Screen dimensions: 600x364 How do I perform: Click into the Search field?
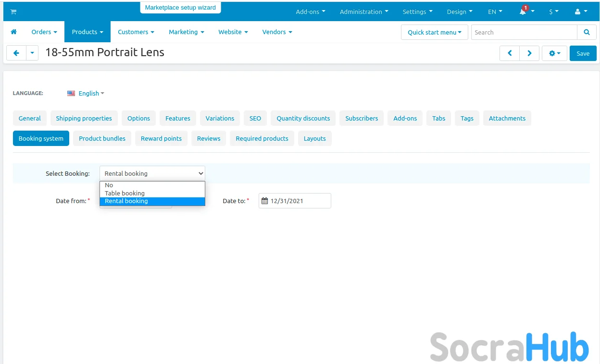pos(524,32)
